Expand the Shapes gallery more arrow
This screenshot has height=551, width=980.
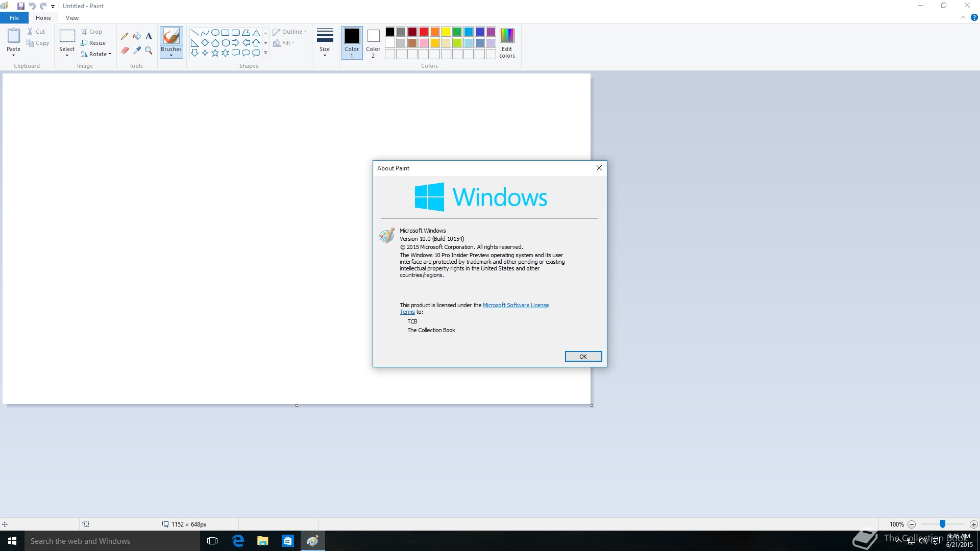click(x=265, y=53)
